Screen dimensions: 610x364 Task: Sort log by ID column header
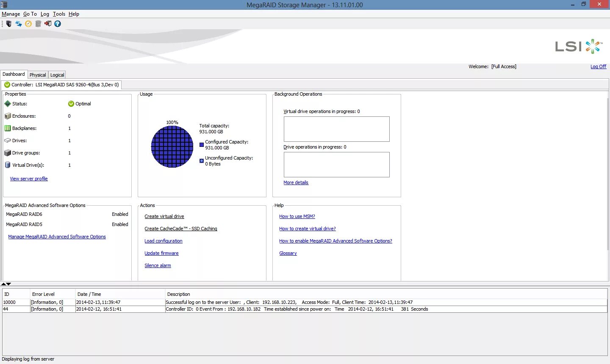pos(16,294)
